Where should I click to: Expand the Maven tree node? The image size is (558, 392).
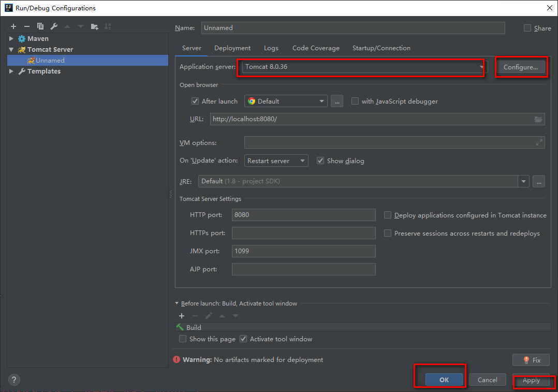click(x=11, y=38)
